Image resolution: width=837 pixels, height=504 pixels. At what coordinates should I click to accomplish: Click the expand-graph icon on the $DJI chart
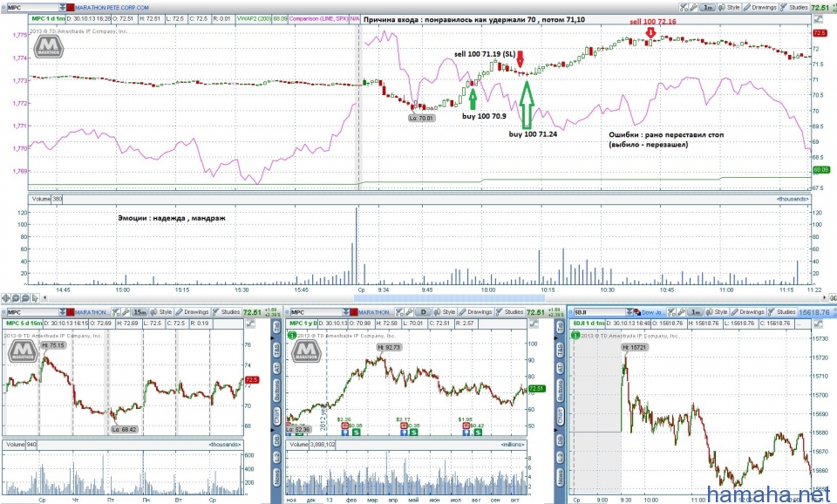(819, 323)
